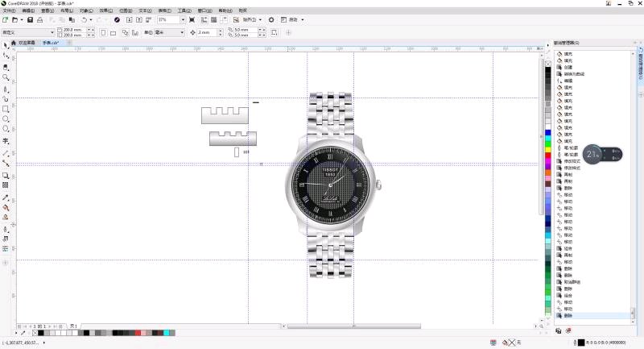Click 转换为曲线 in undo list
Image resolution: width=644 pixels, height=349 pixels.
pyautogui.click(x=574, y=74)
